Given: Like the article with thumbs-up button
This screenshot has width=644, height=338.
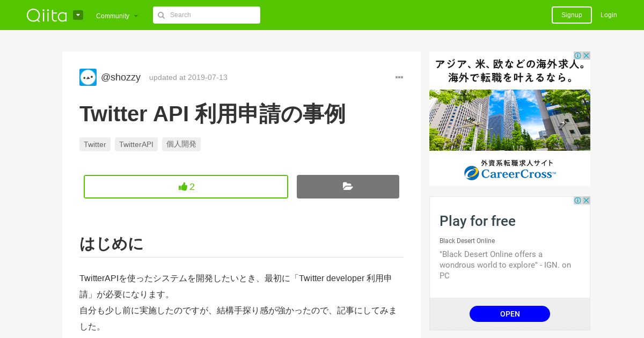Looking at the screenshot, I should coord(186,187).
